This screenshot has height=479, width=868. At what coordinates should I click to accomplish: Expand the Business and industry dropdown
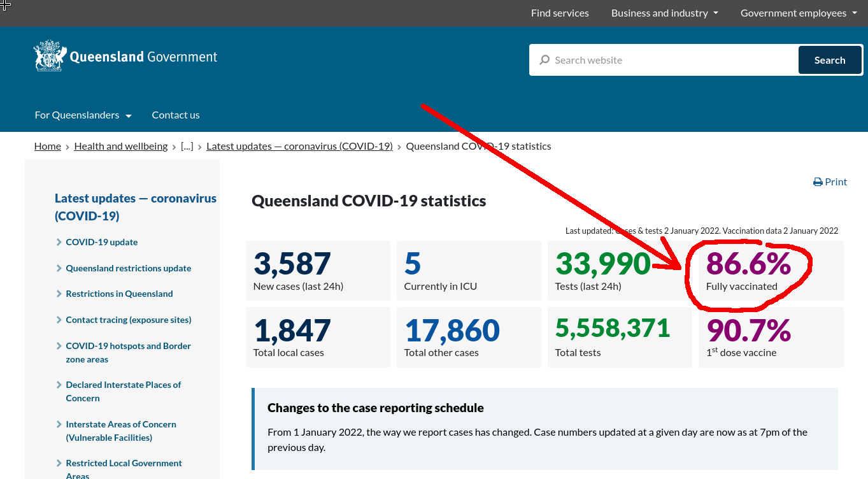pos(664,13)
